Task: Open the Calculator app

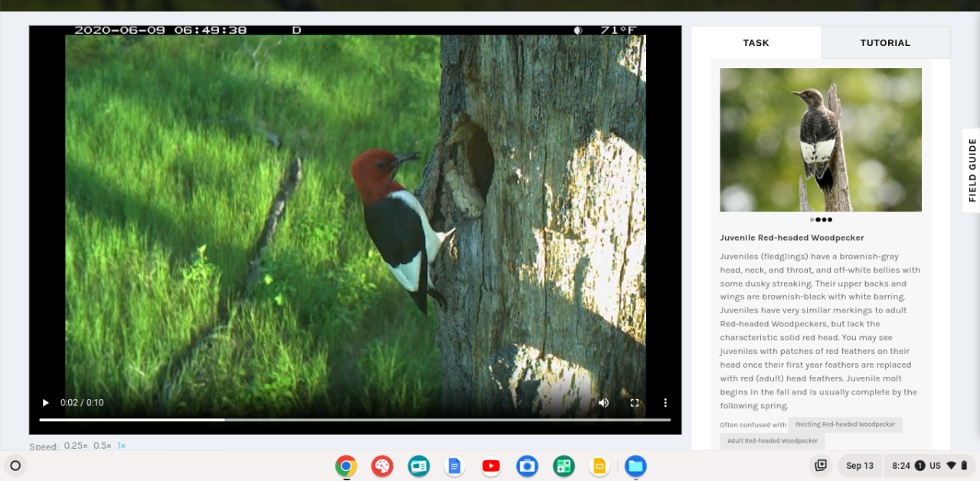Action: click(x=563, y=466)
